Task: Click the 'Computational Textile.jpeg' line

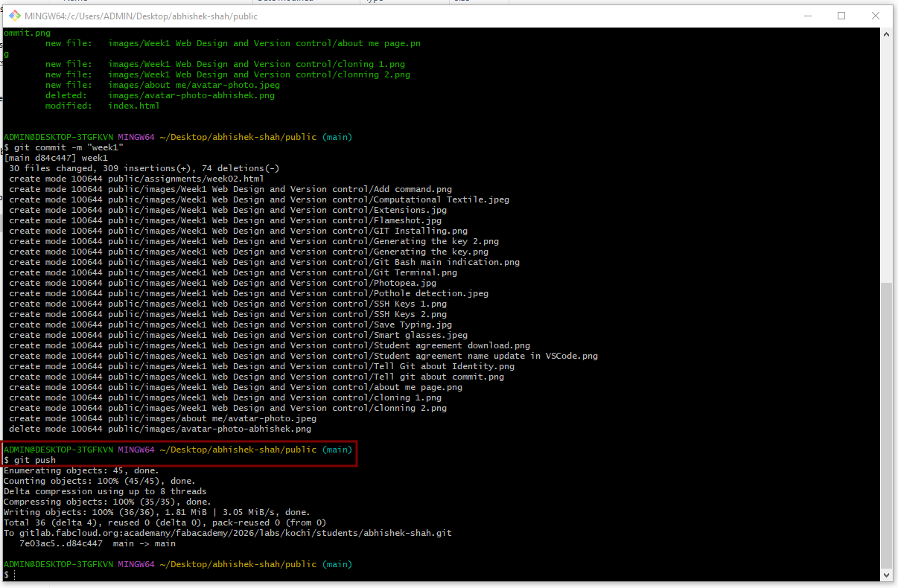Action: click(259, 199)
